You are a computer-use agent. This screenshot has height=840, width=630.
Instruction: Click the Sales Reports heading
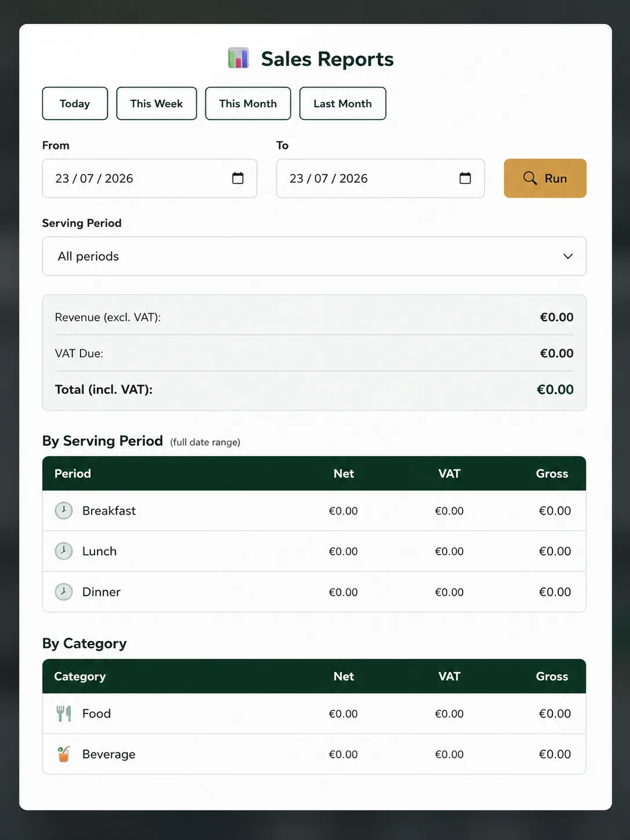coord(327,59)
